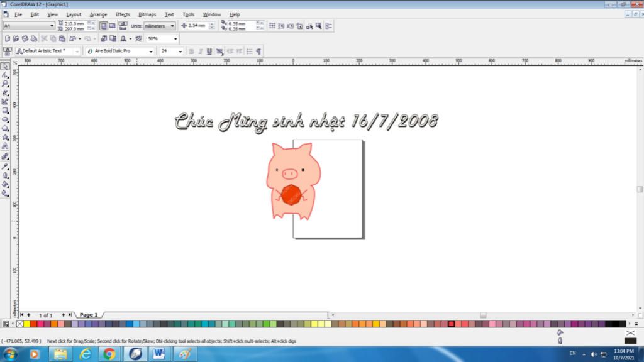Open the Edit menu
The width and height of the screenshot is (644, 362).
pos(35,14)
